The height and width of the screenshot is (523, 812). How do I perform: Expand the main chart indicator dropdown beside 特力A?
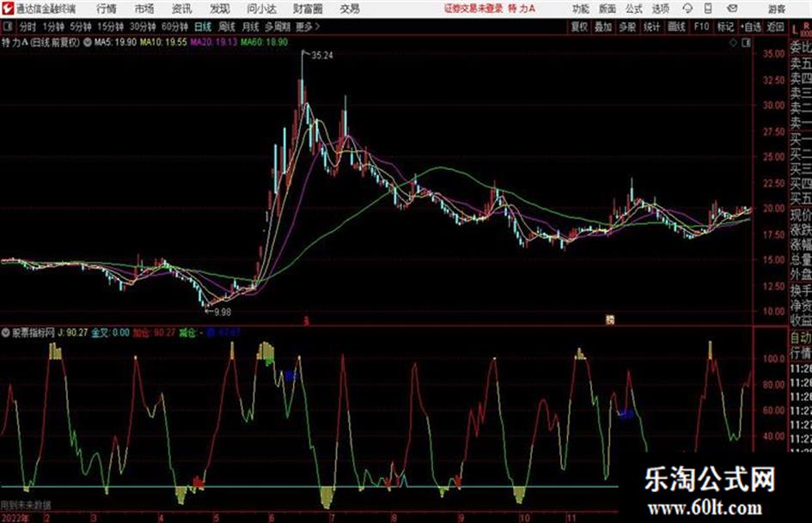87,42
